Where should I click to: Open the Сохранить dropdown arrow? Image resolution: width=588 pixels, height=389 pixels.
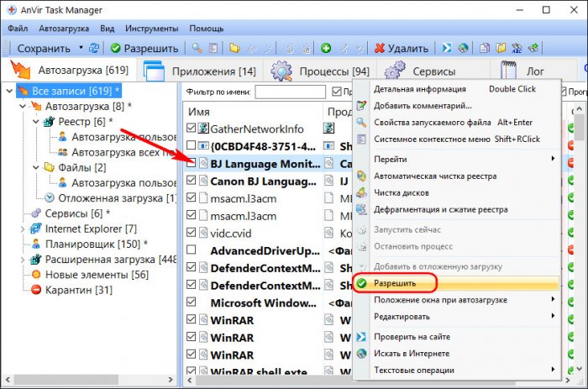(x=81, y=48)
